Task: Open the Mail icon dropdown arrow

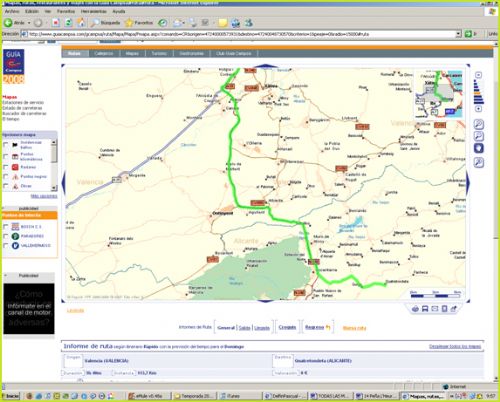Action: click(x=184, y=23)
